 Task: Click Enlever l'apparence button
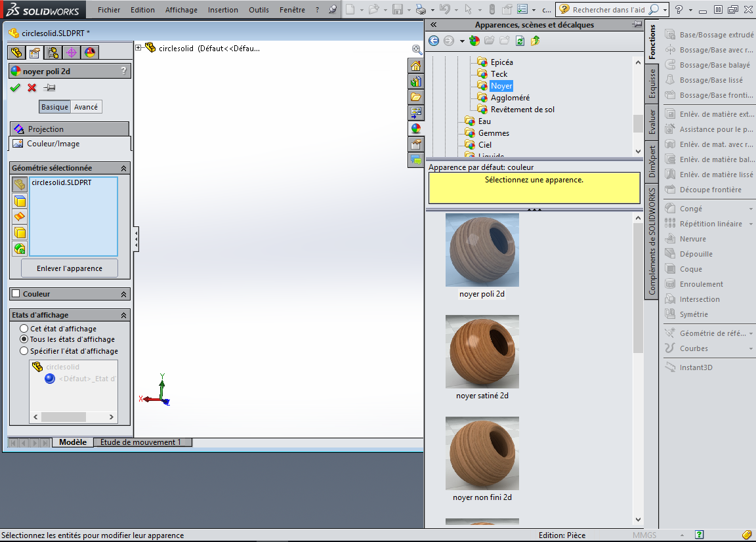(70, 268)
